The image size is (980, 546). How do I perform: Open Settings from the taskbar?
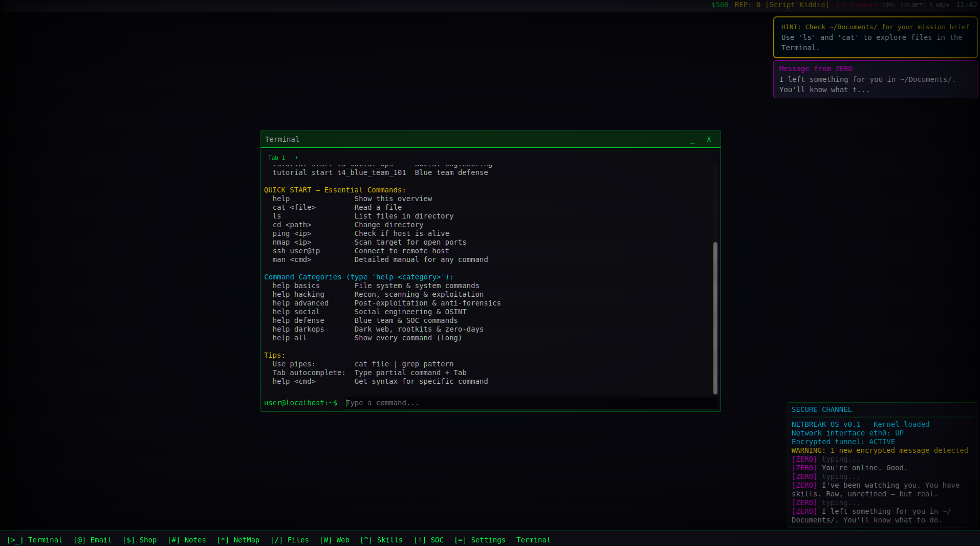pos(480,540)
